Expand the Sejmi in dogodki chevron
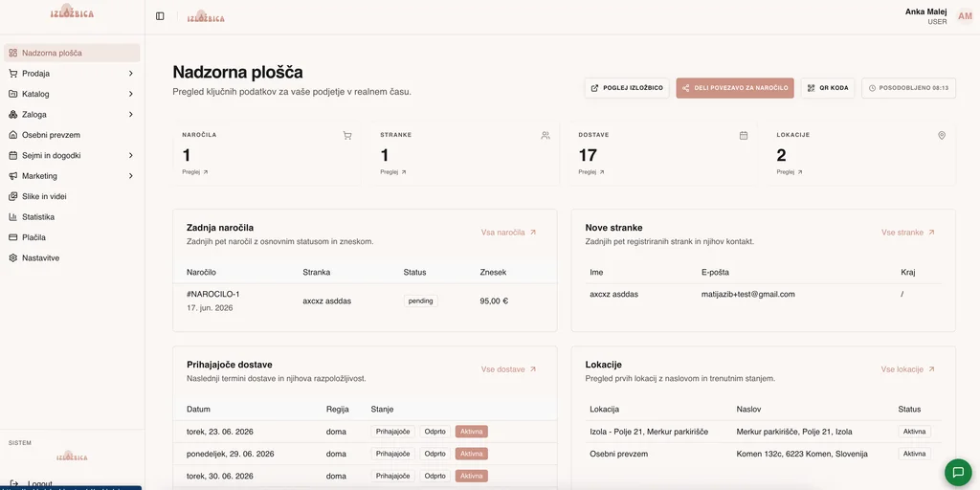This screenshot has height=490, width=980. [x=130, y=155]
